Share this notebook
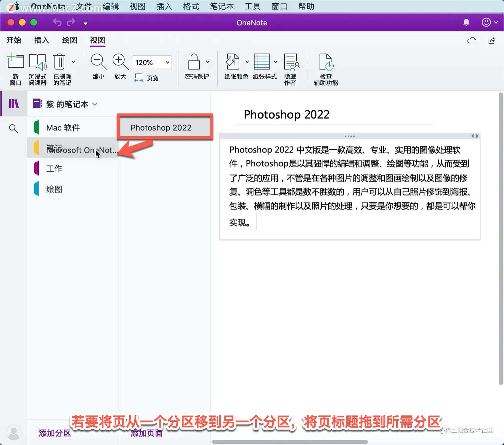 [492, 41]
